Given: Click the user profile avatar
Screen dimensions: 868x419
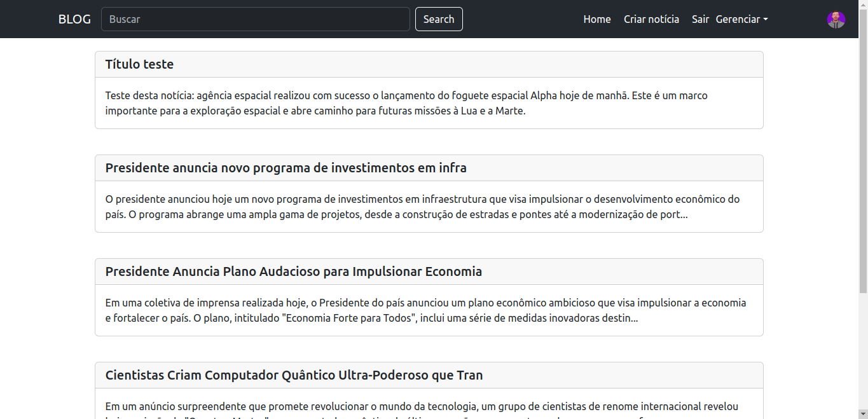Looking at the screenshot, I should click(x=836, y=19).
